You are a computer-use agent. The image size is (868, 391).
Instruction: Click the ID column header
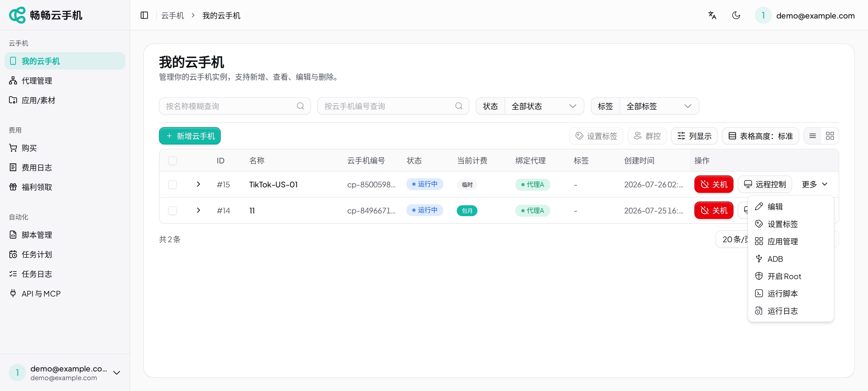click(220, 160)
